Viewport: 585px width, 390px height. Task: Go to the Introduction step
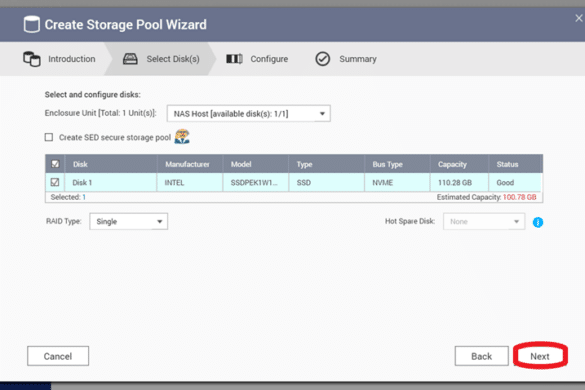[72, 59]
